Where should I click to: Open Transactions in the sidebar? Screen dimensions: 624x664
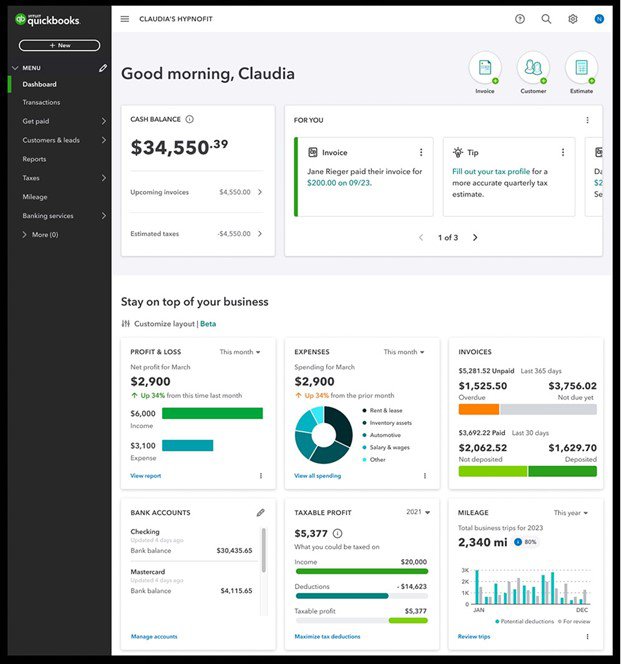(x=41, y=102)
